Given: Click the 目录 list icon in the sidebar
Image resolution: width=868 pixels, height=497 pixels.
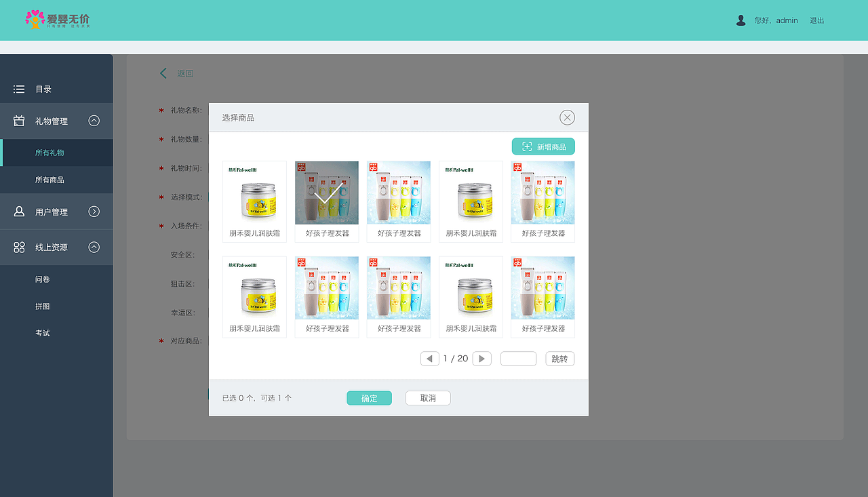Looking at the screenshot, I should click(18, 88).
